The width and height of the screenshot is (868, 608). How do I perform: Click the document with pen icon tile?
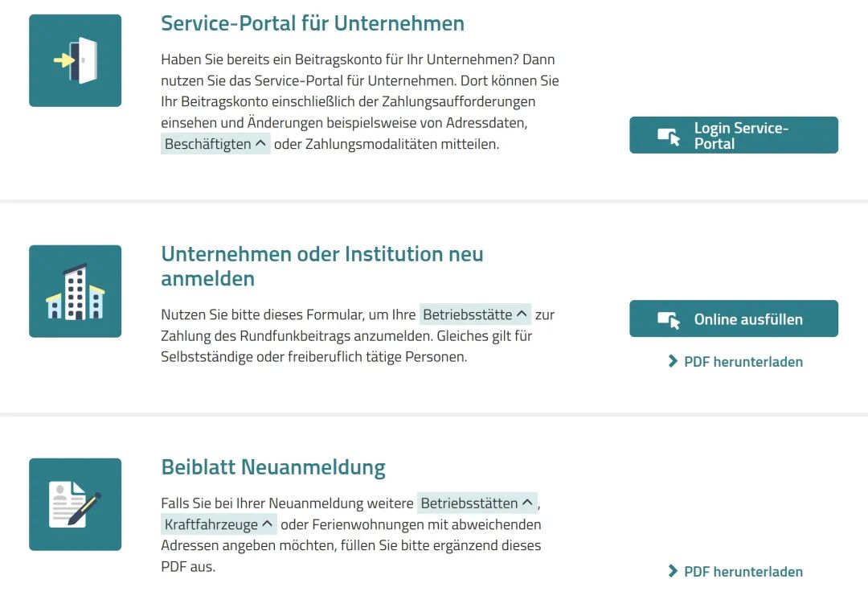(75, 504)
